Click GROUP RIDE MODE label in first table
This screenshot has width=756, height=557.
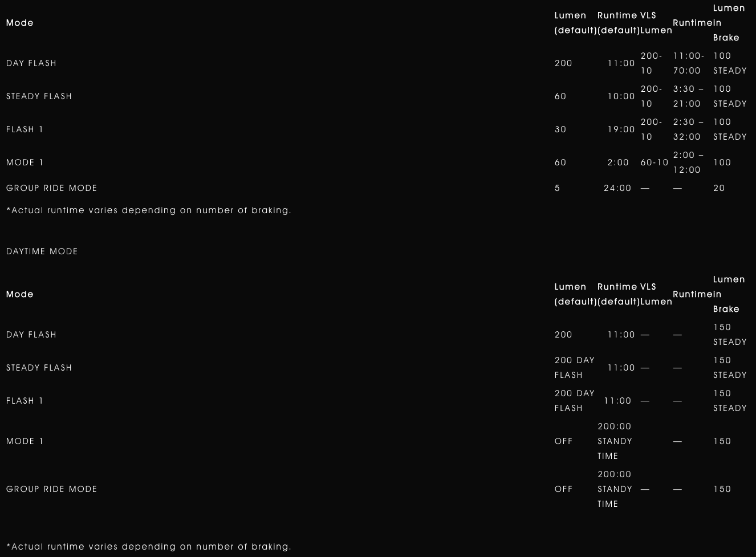click(51, 188)
